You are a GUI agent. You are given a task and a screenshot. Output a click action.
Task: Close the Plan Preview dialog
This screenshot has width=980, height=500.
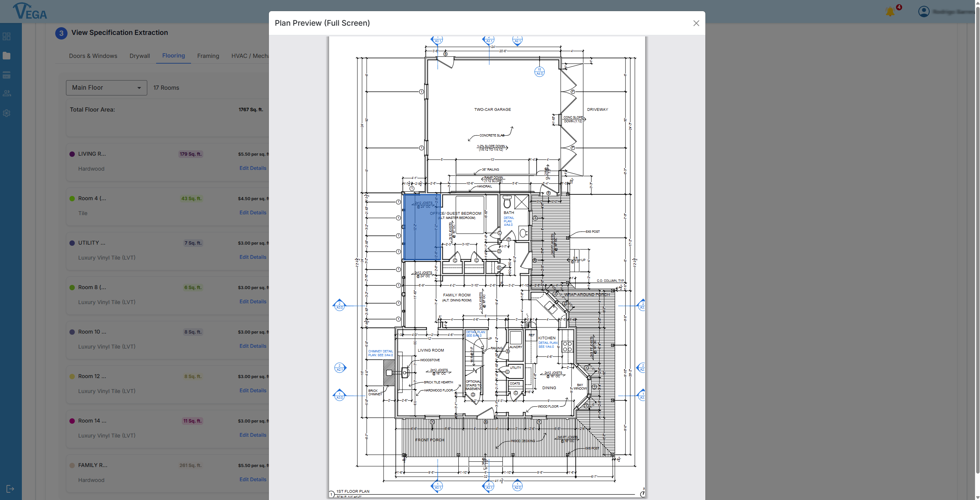coord(696,23)
